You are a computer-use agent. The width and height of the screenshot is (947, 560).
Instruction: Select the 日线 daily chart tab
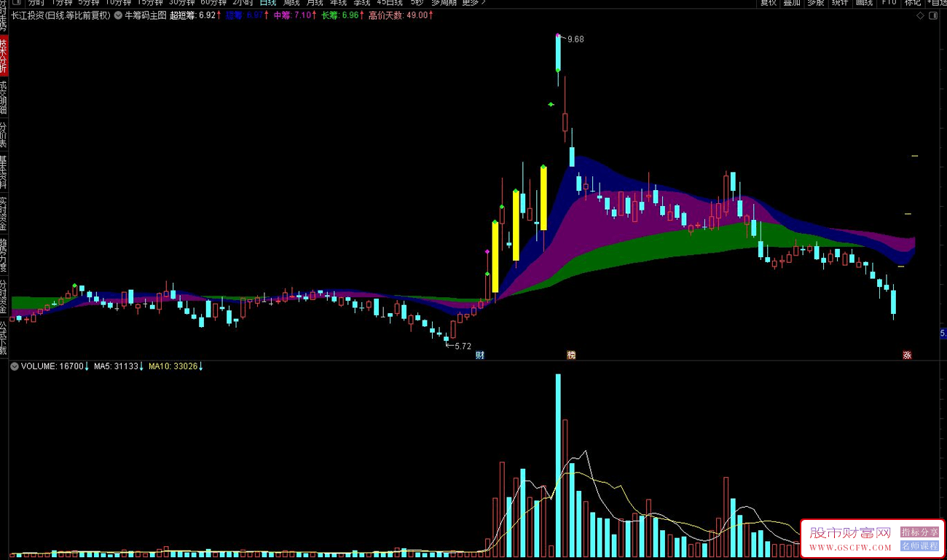pyautogui.click(x=268, y=2)
